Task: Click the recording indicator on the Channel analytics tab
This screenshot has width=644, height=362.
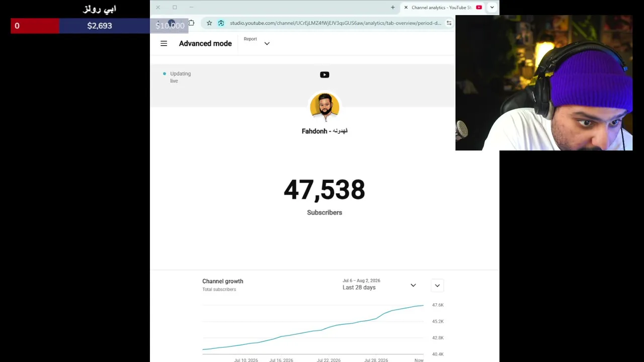Action: (479, 8)
